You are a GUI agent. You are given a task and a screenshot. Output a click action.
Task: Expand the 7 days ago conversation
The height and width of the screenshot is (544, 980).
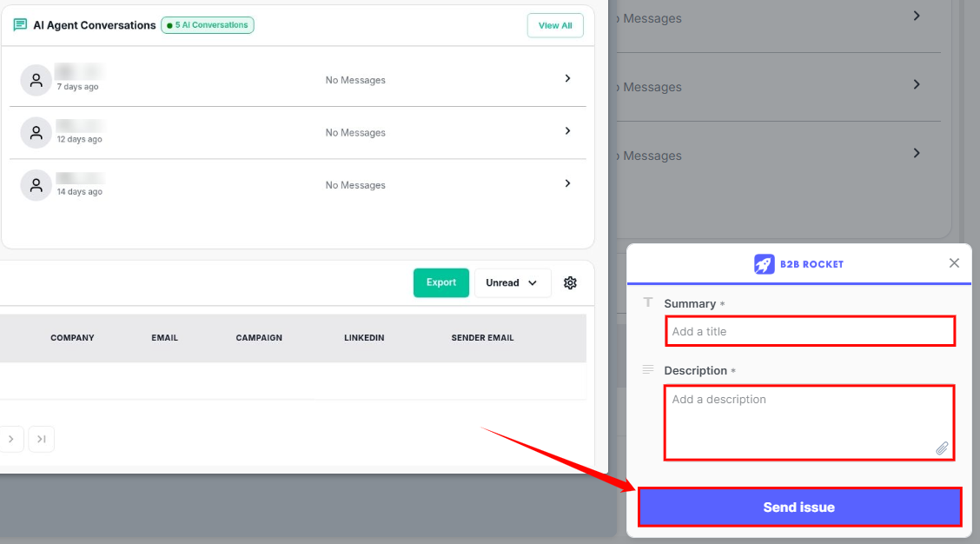pyautogui.click(x=567, y=78)
